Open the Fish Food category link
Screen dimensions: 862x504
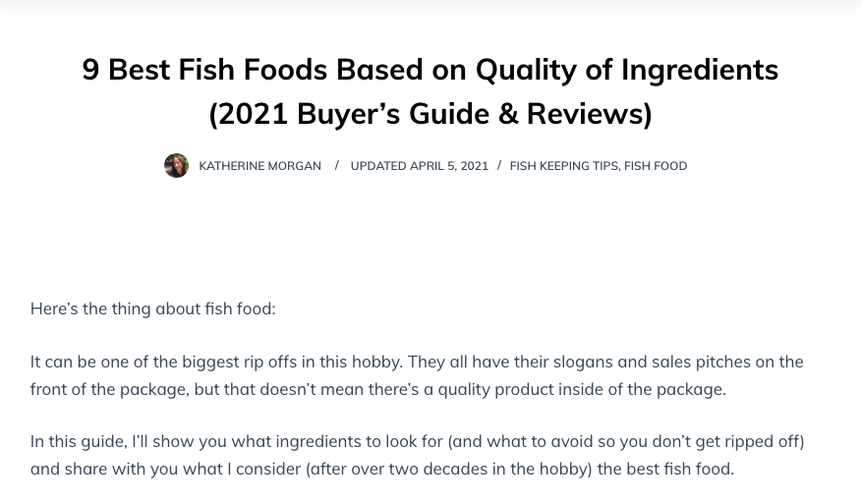click(656, 166)
